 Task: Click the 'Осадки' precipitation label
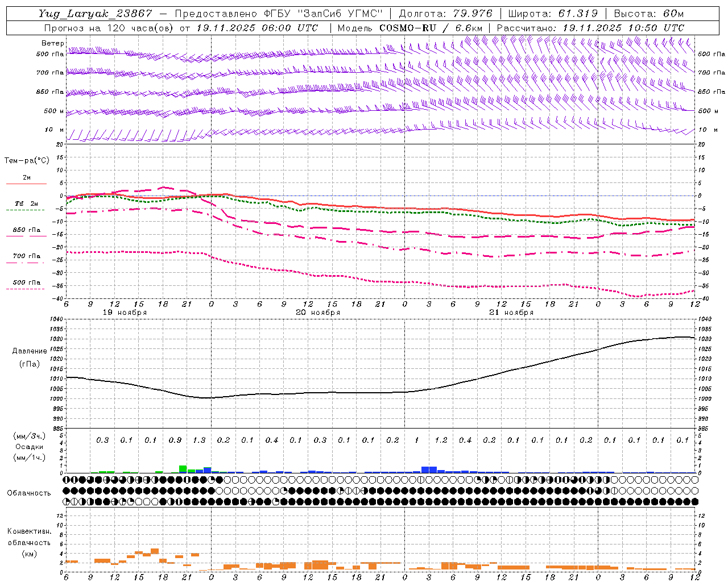point(30,447)
